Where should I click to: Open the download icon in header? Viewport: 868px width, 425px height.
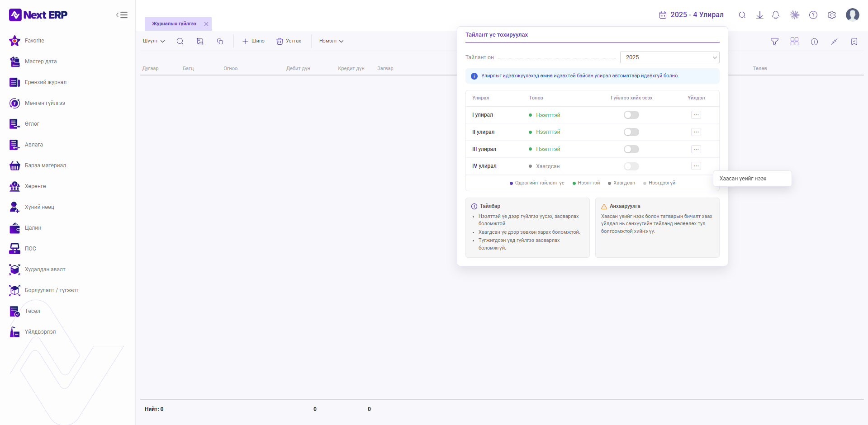tap(760, 15)
